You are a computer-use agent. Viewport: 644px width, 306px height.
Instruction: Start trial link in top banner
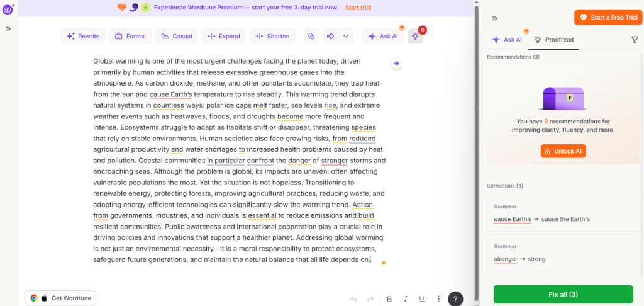358,8
